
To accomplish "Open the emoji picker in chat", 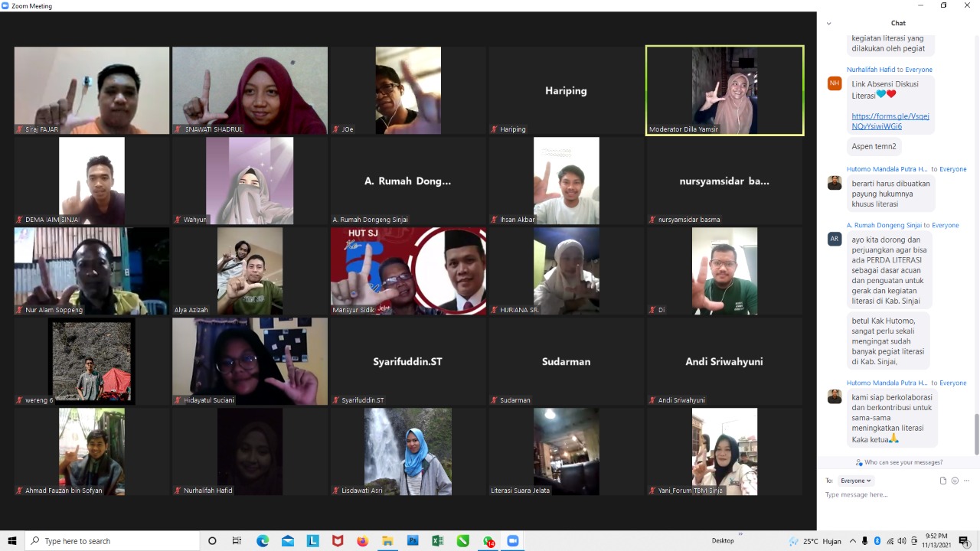I will 955,481.
